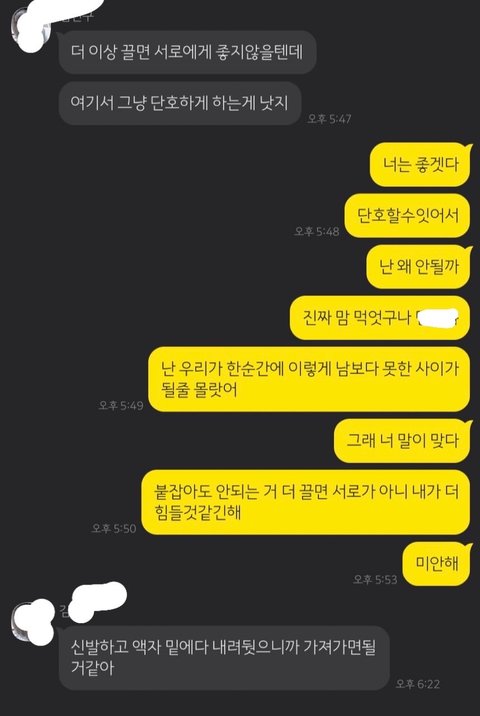Tap the bubble '진짜 맘 먹엇구나'
Viewport: 480px width, 716px height.
[x=380, y=318]
